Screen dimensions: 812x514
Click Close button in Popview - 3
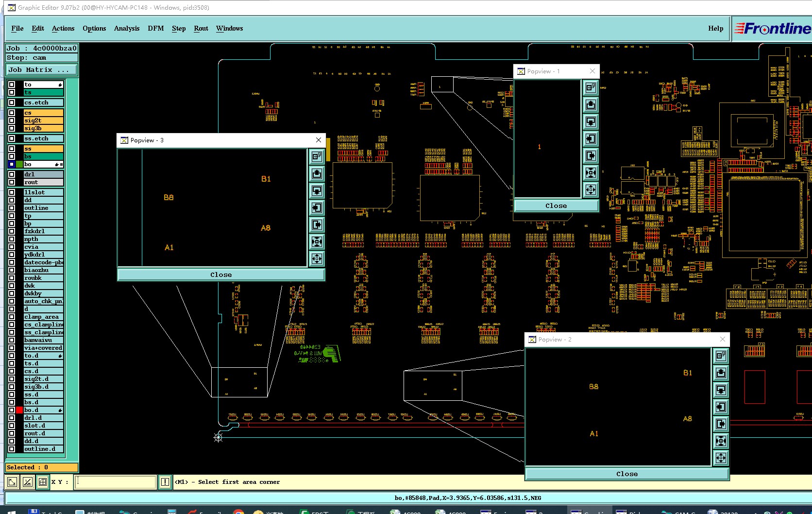pyautogui.click(x=221, y=274)
